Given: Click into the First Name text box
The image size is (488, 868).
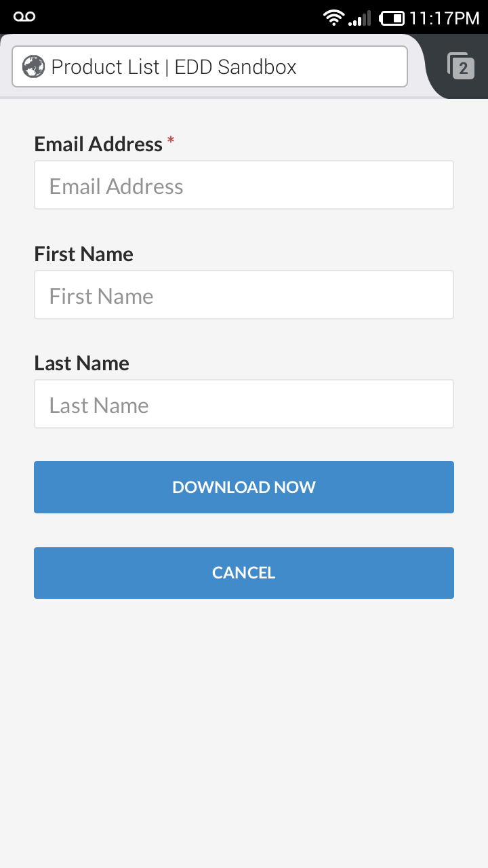Looking at the screenshot, I should [244, 295].
